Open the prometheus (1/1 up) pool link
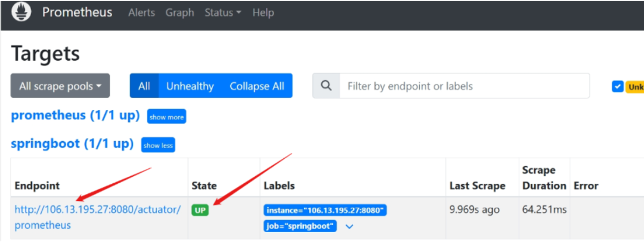Viewport: 644px width, 244px height. tap(75, 115)
